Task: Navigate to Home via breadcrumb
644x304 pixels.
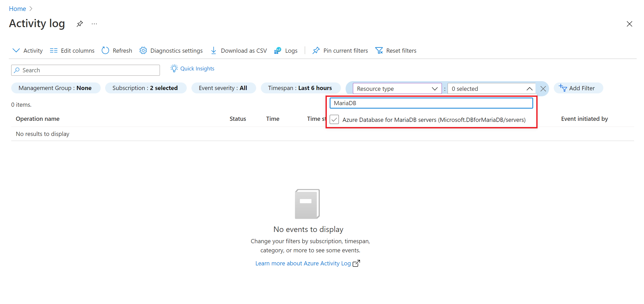Action: (x=17, y=9)
